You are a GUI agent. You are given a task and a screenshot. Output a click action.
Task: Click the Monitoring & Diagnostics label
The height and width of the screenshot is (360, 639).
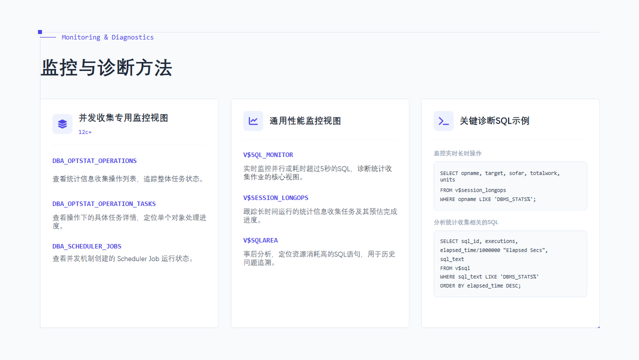click(108, 37)
